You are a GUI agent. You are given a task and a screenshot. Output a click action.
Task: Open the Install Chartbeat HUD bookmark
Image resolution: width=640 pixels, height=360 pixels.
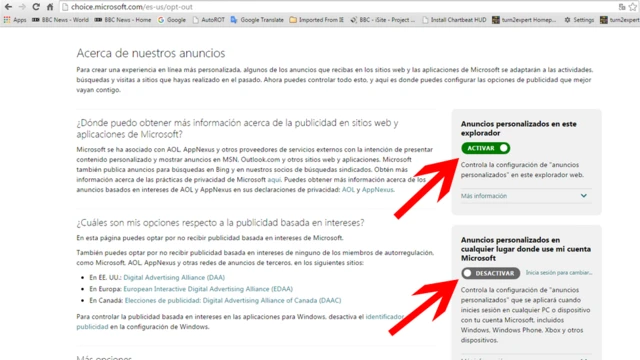click(x=454, y=20)
